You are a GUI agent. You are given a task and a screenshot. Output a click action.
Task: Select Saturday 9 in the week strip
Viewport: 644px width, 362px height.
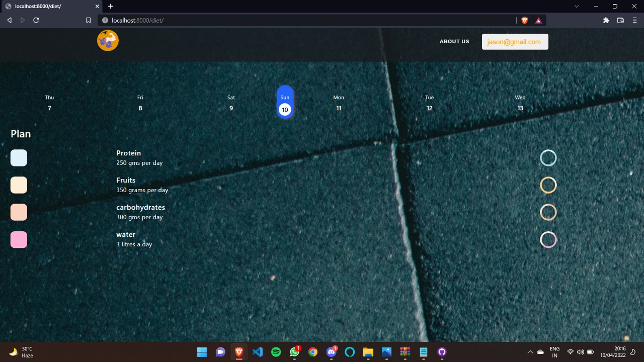231,103
